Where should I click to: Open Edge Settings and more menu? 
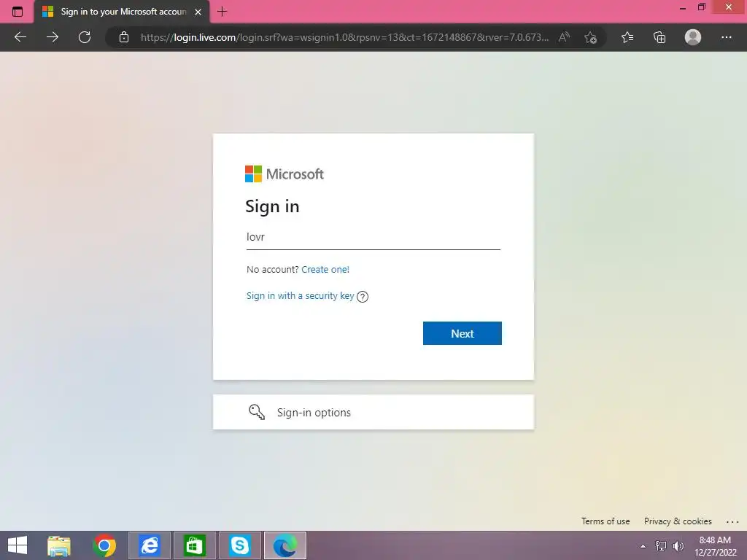tap(726, 37)
